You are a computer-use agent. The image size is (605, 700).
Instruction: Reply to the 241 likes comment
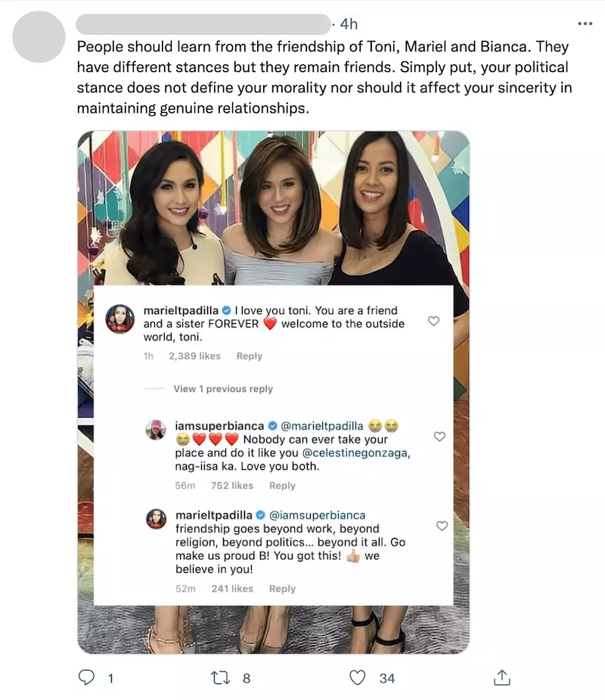(282, 589)
